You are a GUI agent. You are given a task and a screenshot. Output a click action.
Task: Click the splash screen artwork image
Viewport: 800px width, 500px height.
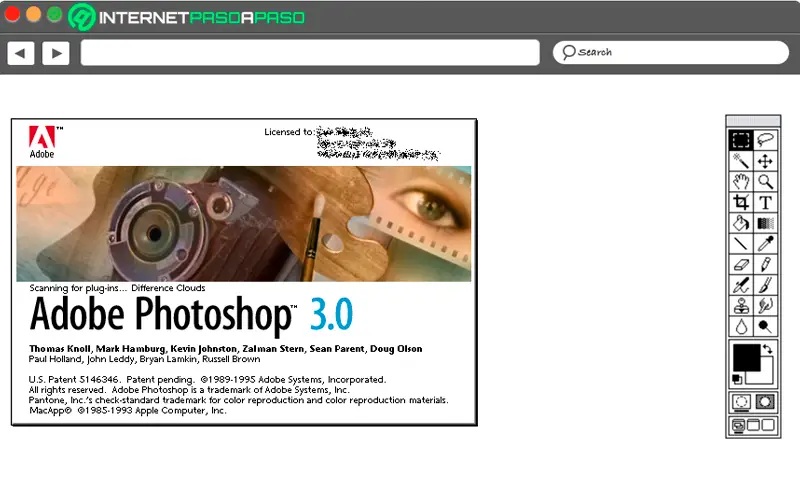point(244,223)
